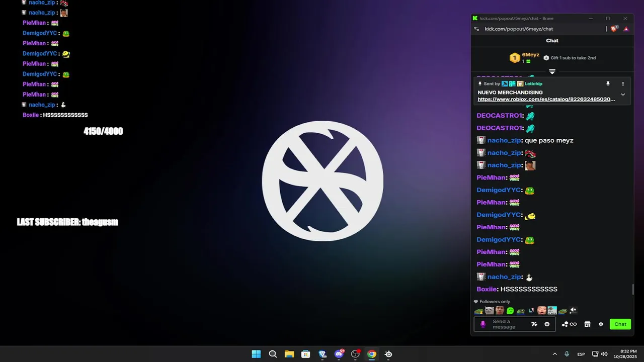
Task: Switch the ESP input language indicator
Action: 581,354
